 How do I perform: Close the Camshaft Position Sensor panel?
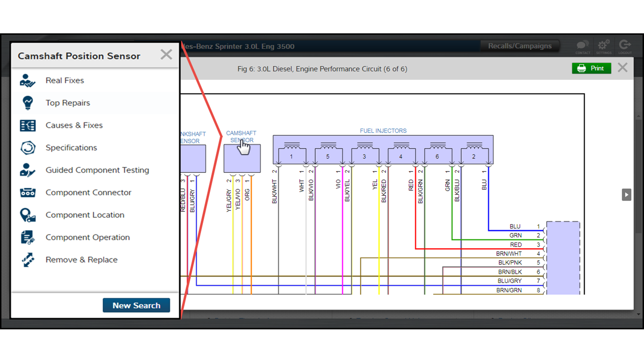pyautogui.click(x=166, y=55)
